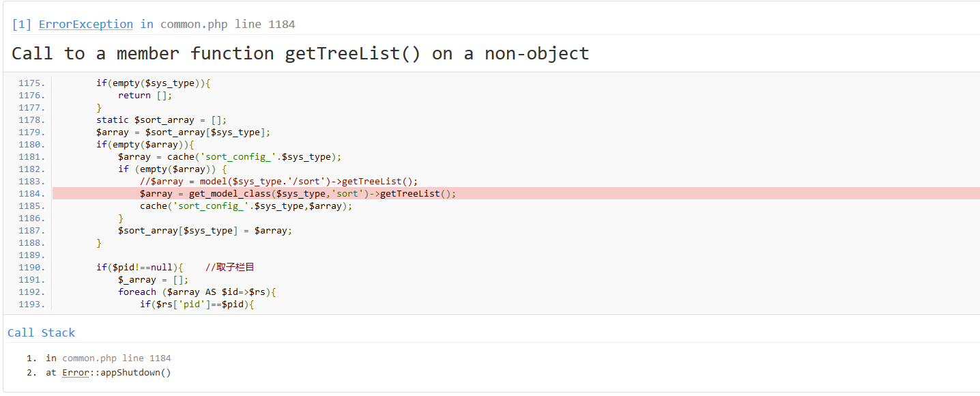Click the 'if(empty($sys_type))' code line
Image resolution: width=980 pixels, height=396 pixels.
click(x=153, y=83)
